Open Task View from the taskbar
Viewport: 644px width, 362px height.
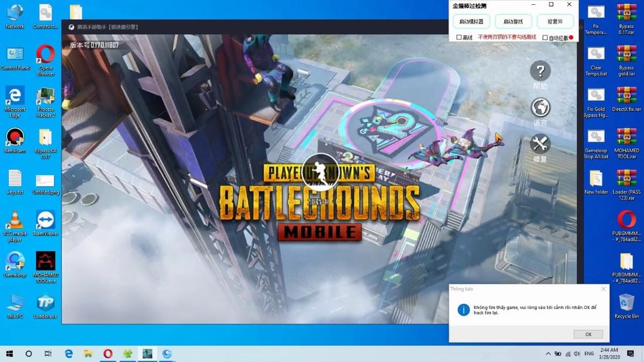point(48,353)
